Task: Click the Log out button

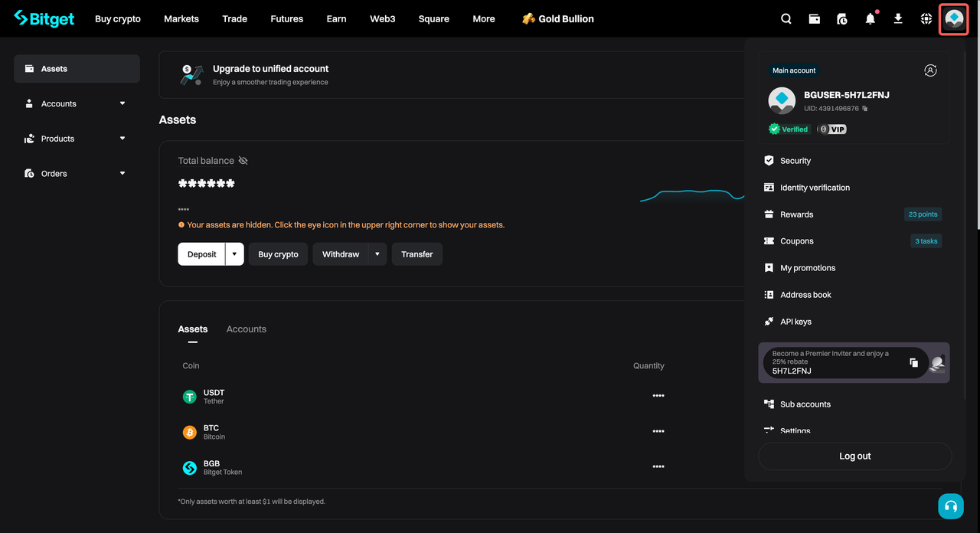Action: click(x=855, y=456)
